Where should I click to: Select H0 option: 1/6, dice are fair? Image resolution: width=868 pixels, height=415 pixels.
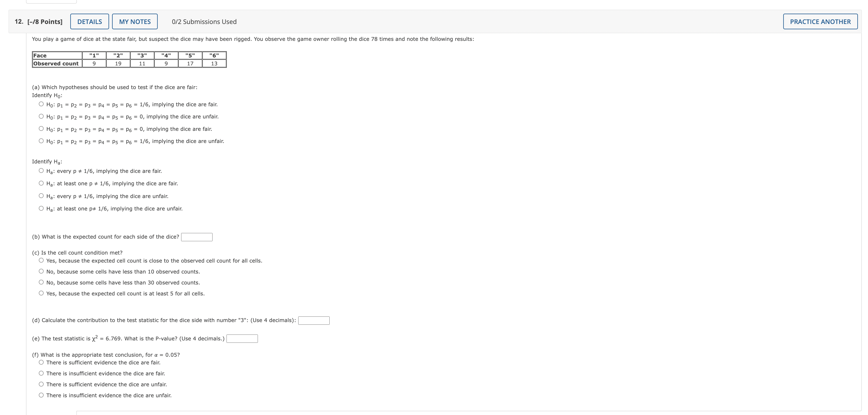tap(41, 104)
